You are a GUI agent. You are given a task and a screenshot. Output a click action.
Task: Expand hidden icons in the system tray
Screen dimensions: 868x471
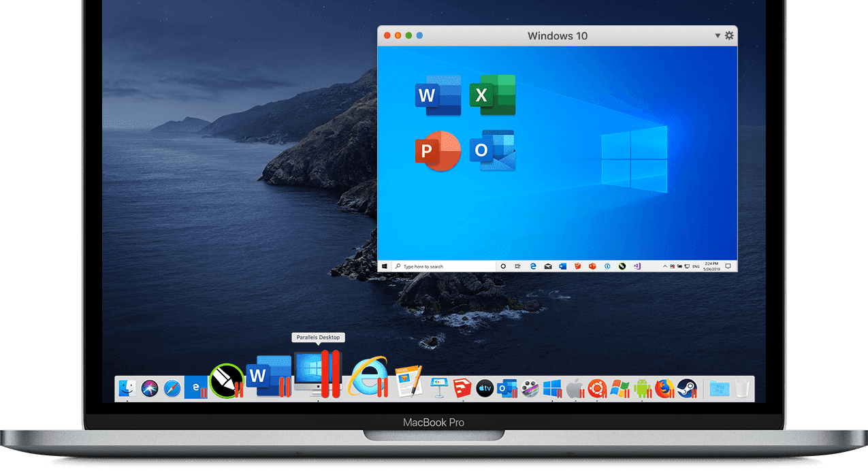tap(664, 266)
